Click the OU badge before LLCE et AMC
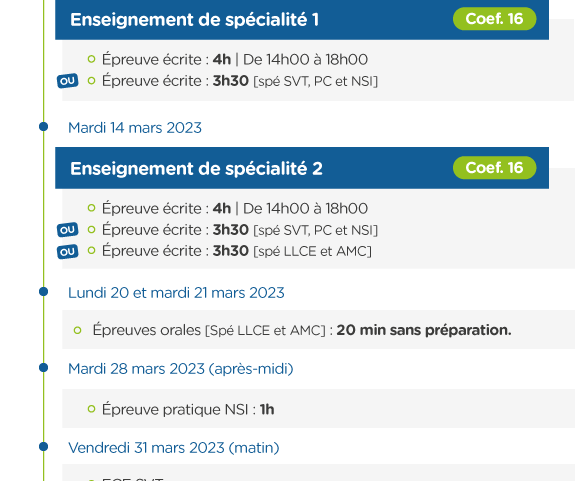588x481 pixels. (x=68, y=252)
